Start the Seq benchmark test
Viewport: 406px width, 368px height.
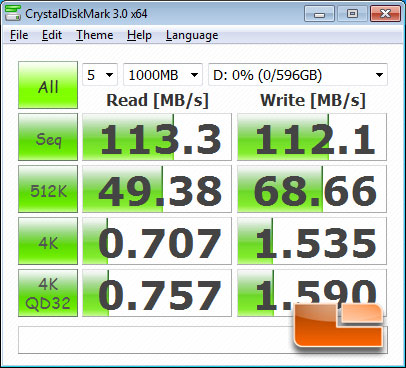coord(48,137)
